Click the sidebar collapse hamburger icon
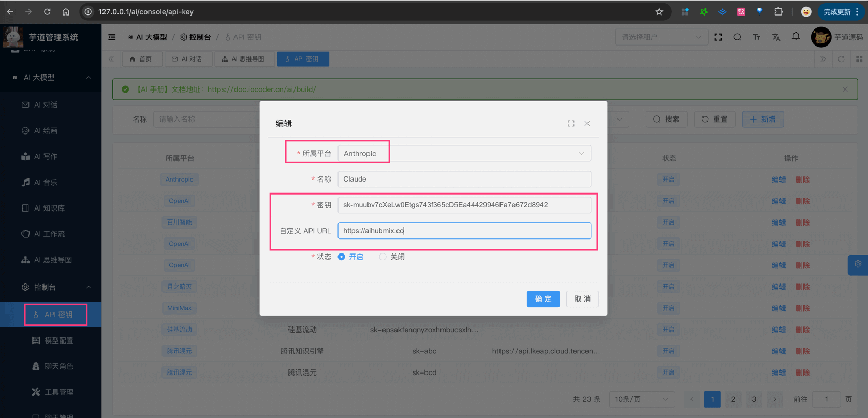The height and width of the screenshot is (418, 868). click(x=112, y=37)
